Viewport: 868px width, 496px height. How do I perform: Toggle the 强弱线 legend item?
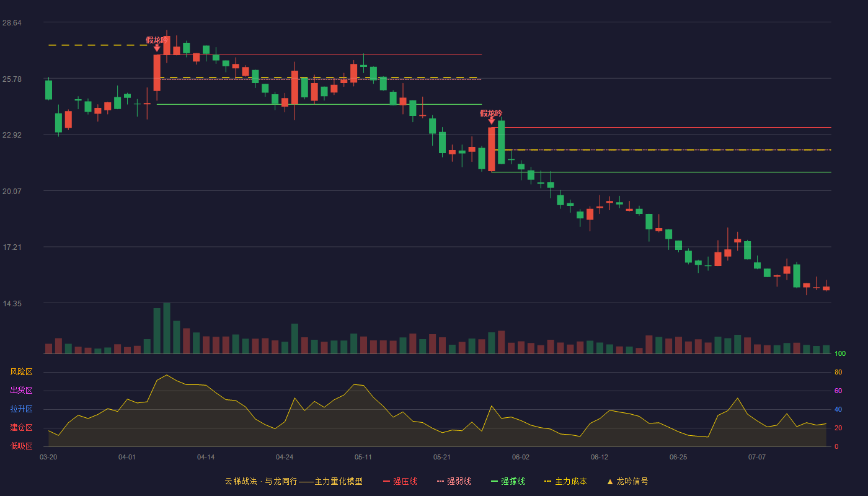[454, 481]
